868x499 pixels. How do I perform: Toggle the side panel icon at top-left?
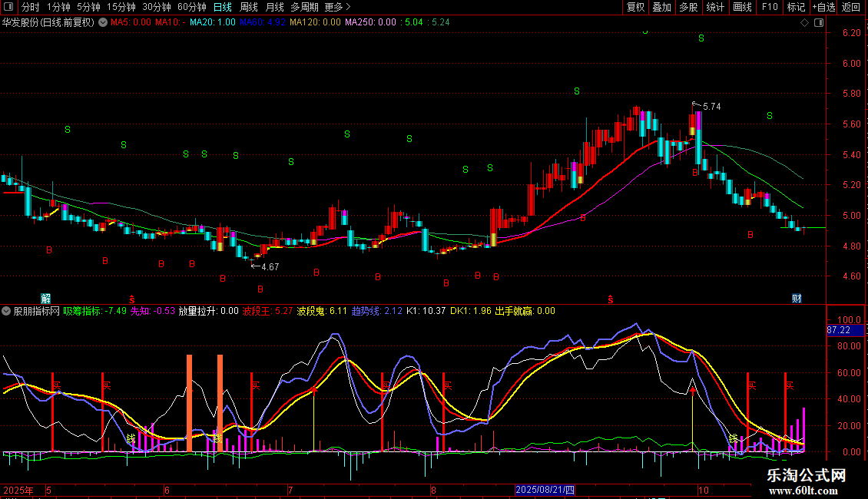click(x=8, y=7)
